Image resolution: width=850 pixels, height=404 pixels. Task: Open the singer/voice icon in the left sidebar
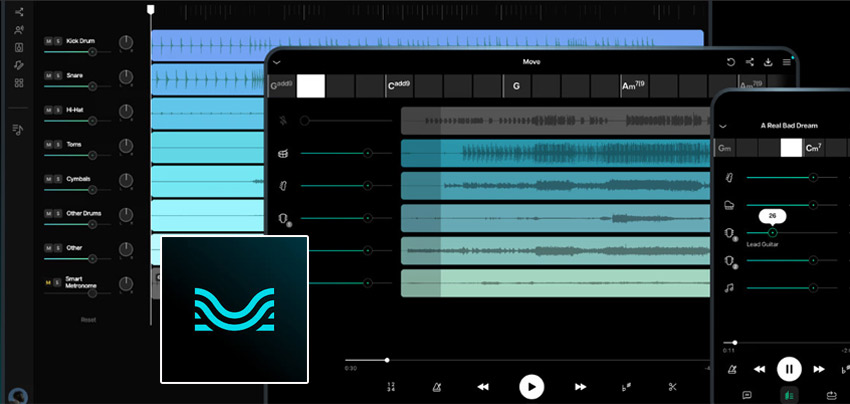pos(20,30)
